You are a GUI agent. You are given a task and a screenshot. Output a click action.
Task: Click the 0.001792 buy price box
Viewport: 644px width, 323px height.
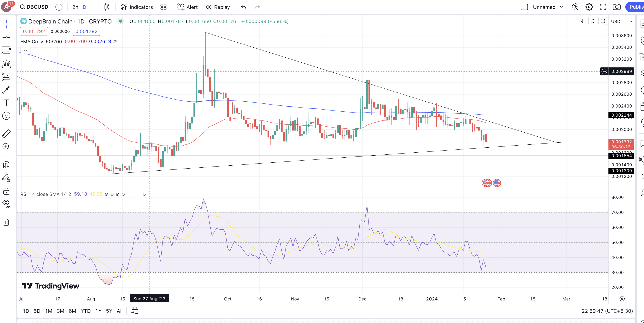(x=86, y=31)
